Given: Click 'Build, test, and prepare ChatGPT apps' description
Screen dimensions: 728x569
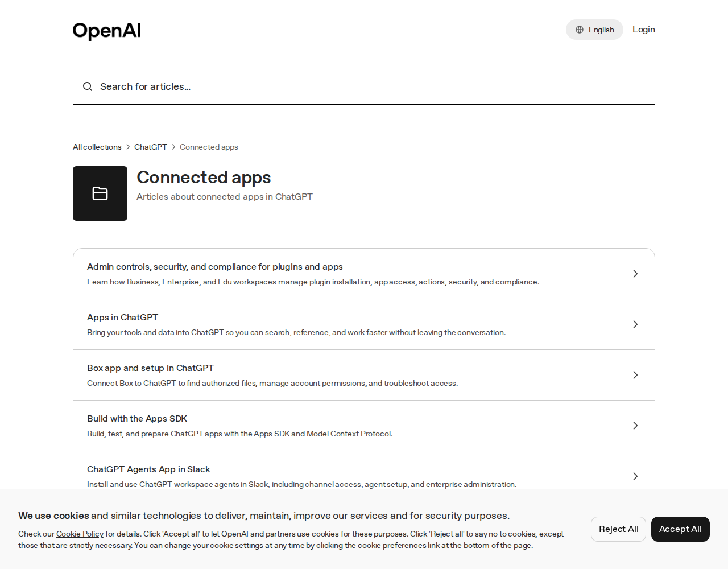Looking at the screenshot, I should pos(239,434).
